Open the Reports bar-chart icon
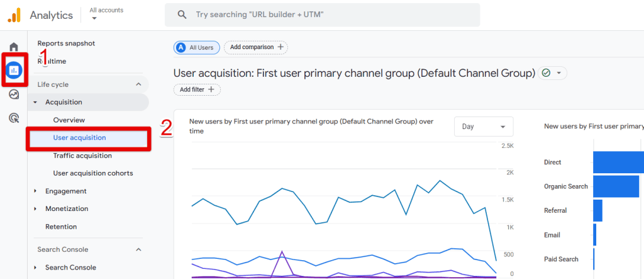Viewport: 644px width, 279px height. pos(14,71)
